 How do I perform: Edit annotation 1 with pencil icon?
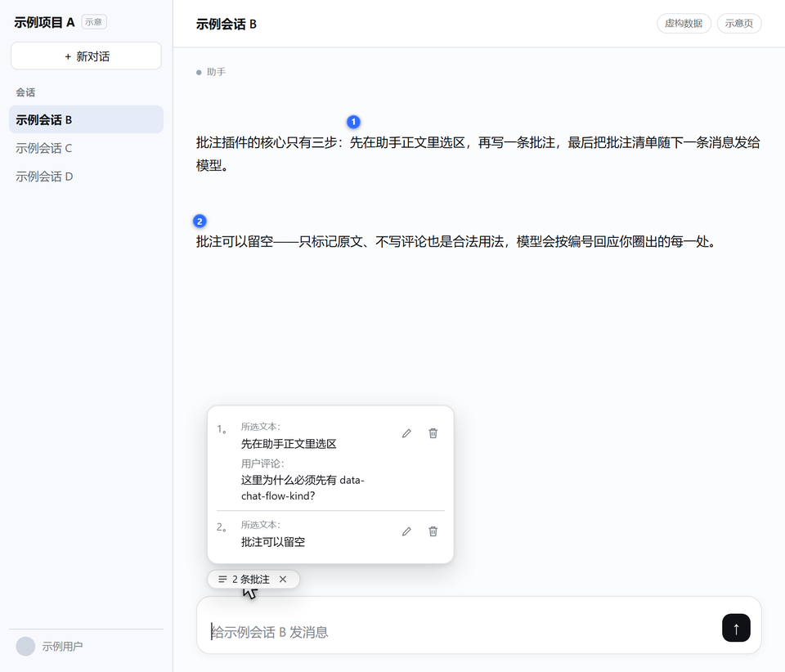click(x=406, y=433)
